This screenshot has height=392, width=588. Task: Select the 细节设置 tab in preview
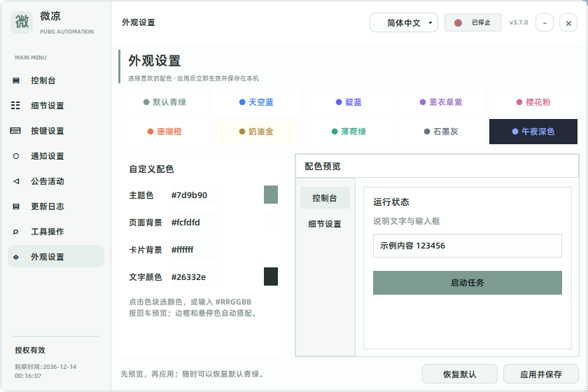click(x=325, y=224)
